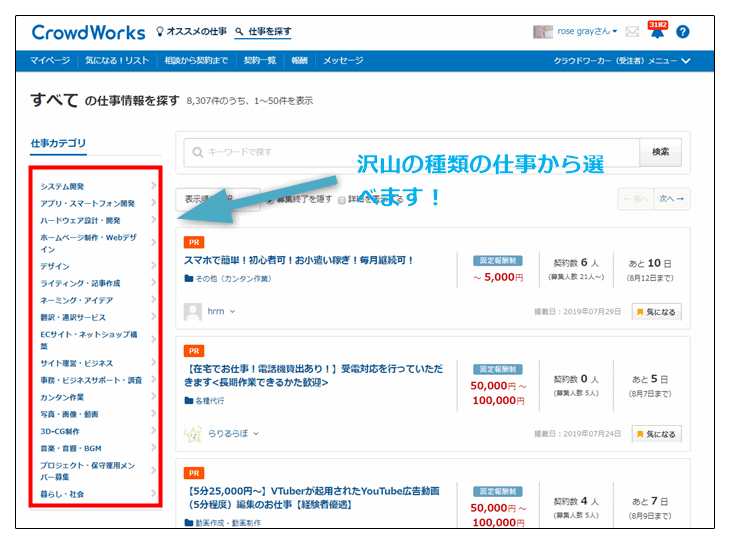This screenshot has height=544, width=730.
Task: Click 契約数 6 人 count
Action: point(576,263)
